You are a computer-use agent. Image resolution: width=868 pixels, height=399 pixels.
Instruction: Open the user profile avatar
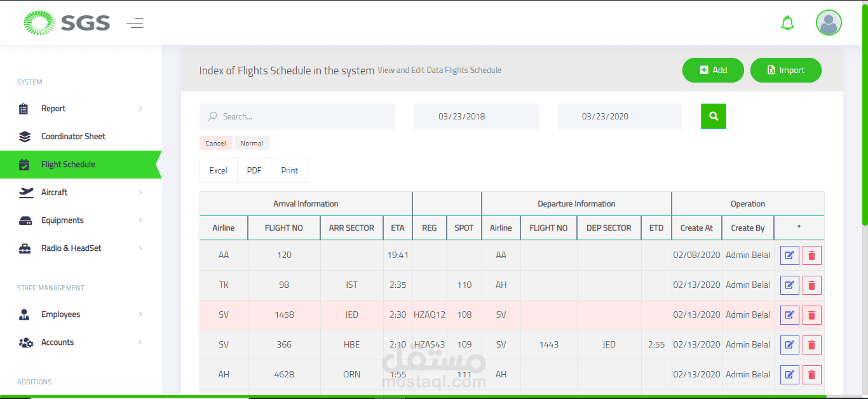coord(829,23)
